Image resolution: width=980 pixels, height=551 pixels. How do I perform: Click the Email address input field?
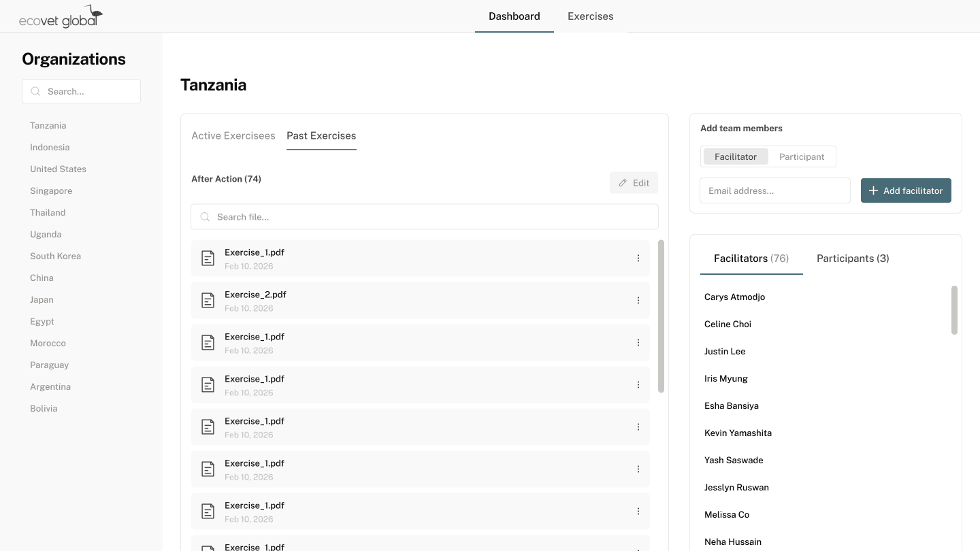(x=775, y=190)
